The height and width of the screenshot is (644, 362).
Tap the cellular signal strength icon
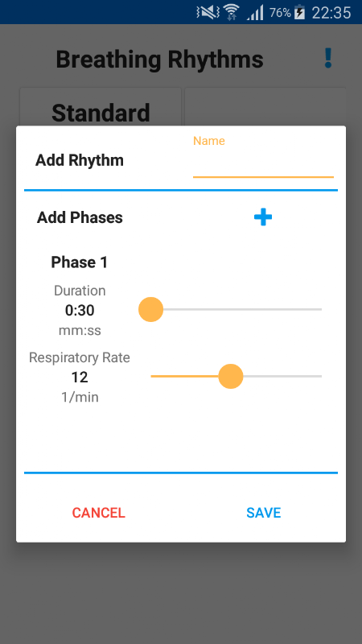[x=255, y=13]
